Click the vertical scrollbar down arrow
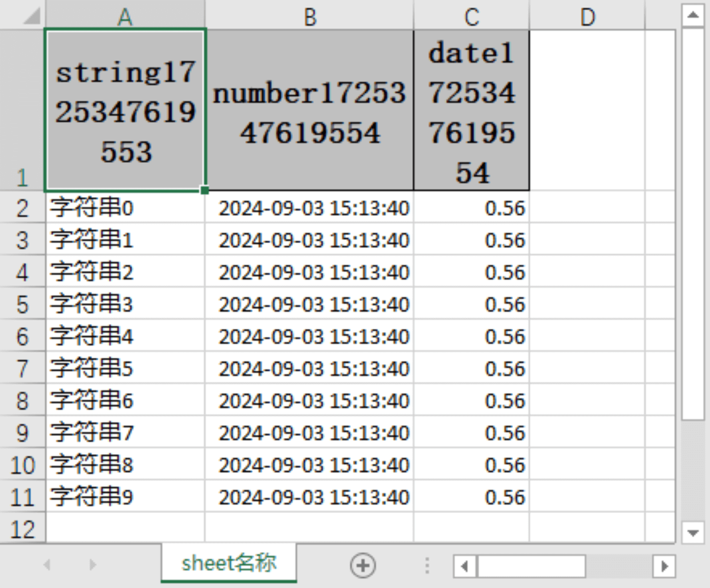 click(693, 532)
